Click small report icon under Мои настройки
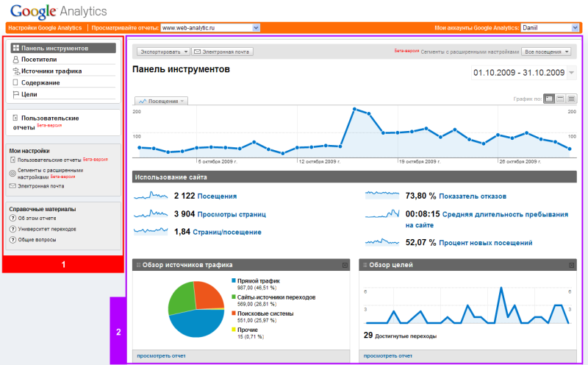Image resolution: width=588 pixels, height=365 pixels. (x=12, y=160)
